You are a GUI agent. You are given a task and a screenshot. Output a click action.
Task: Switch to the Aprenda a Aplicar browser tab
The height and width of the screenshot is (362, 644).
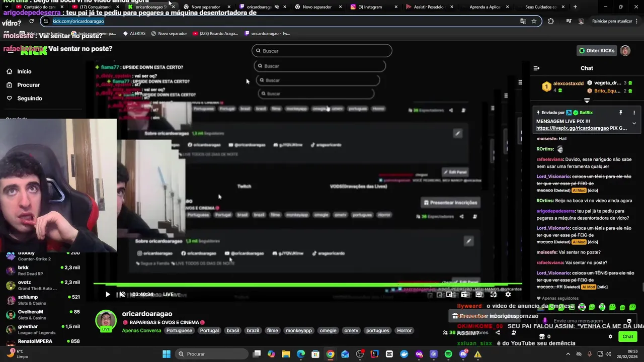(x=486, y=7)
